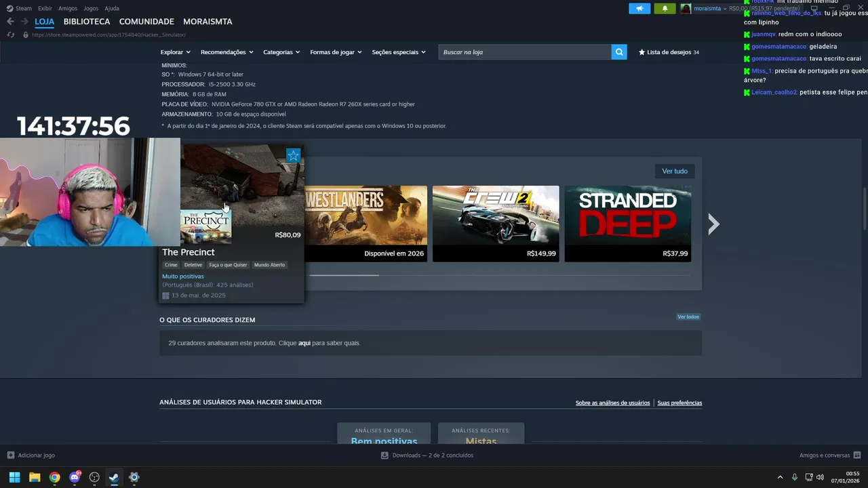Click the Muito positivas review summary
The height and width of the screenshot is (488, 868).
pyautogui.click(x=183, y=277)
